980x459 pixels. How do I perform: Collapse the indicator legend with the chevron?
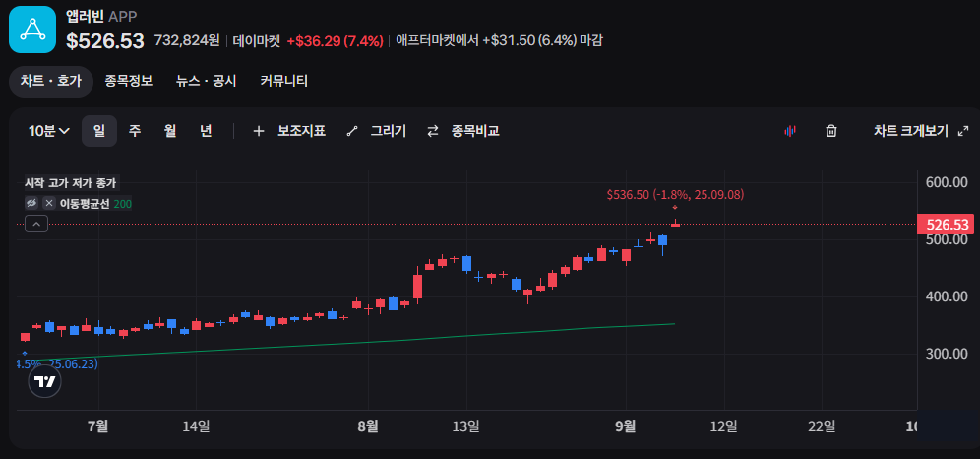click(x=36, y=224)
